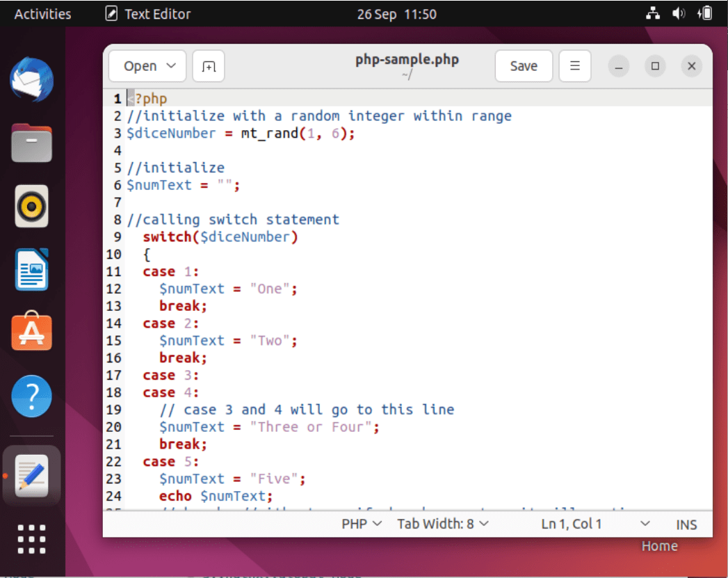Click the volume icon in system tray
Viewport: 728px width, 578px height.
679,13
